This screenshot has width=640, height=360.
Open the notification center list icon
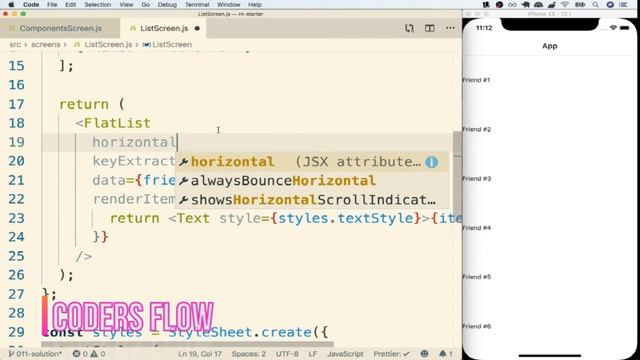pos(623,4)
